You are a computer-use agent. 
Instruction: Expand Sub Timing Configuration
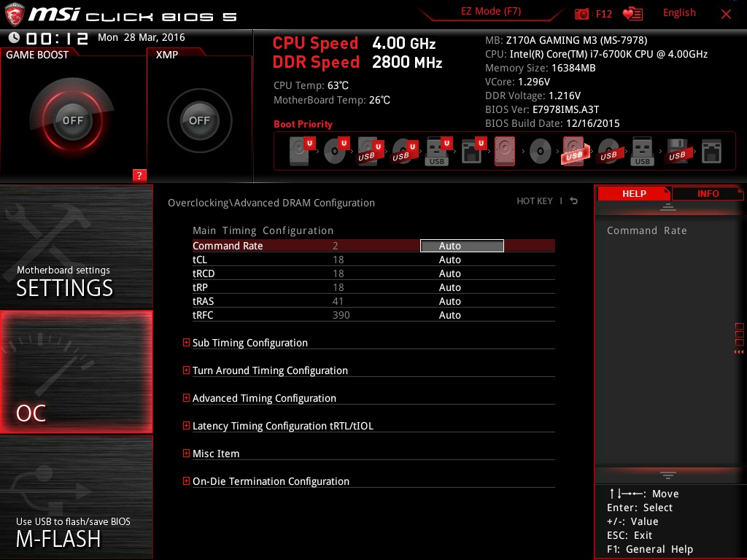[249, 343]
